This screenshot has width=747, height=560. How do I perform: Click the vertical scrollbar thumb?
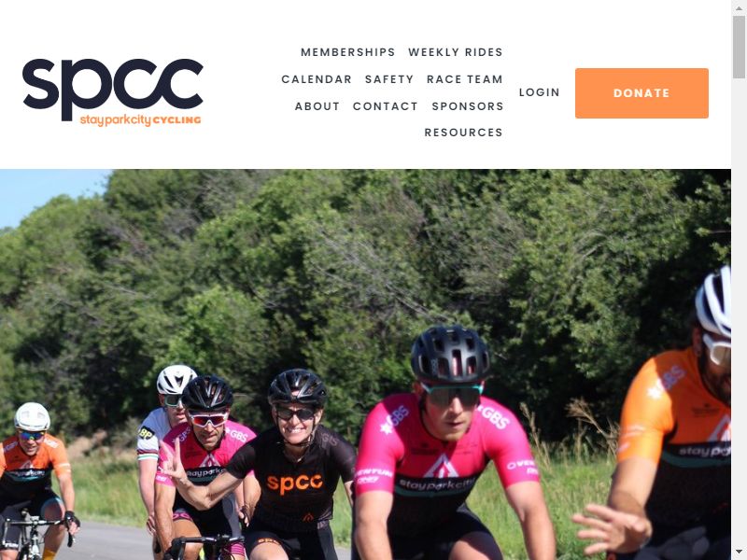click(x=739, y=48)
